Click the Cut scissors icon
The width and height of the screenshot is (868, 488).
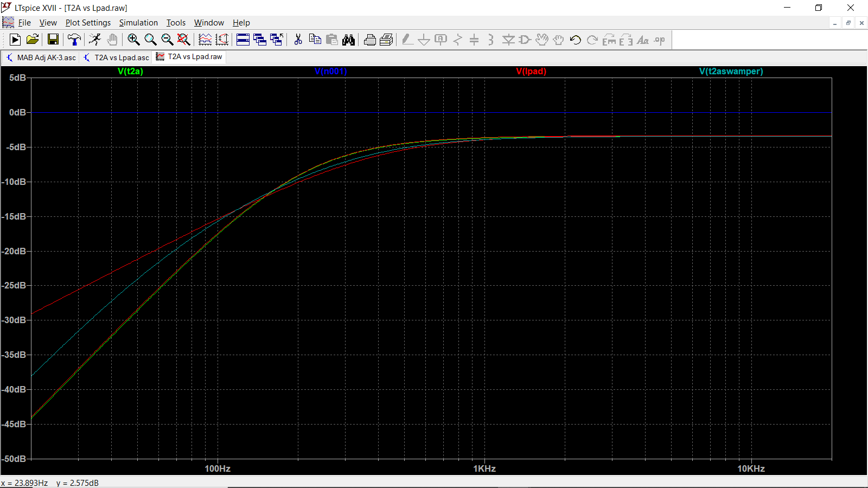[x=298, y=40]
